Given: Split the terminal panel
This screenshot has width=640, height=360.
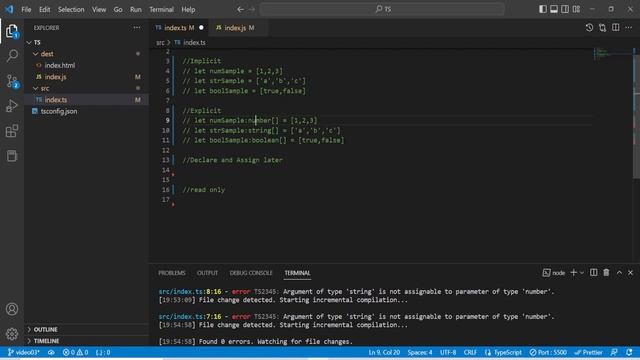Looking at the screenshot, I should [593, 272].
